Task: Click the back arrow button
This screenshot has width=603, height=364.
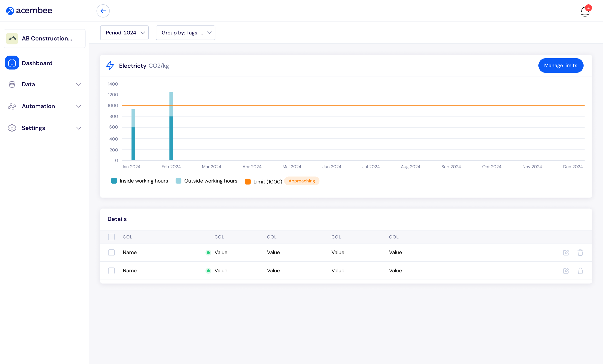Action: (103, 11)
